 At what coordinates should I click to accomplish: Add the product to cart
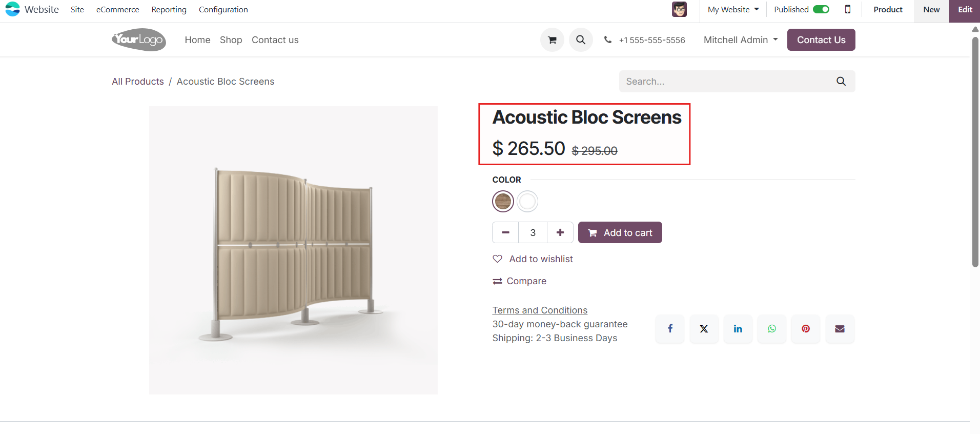[620, 232]
